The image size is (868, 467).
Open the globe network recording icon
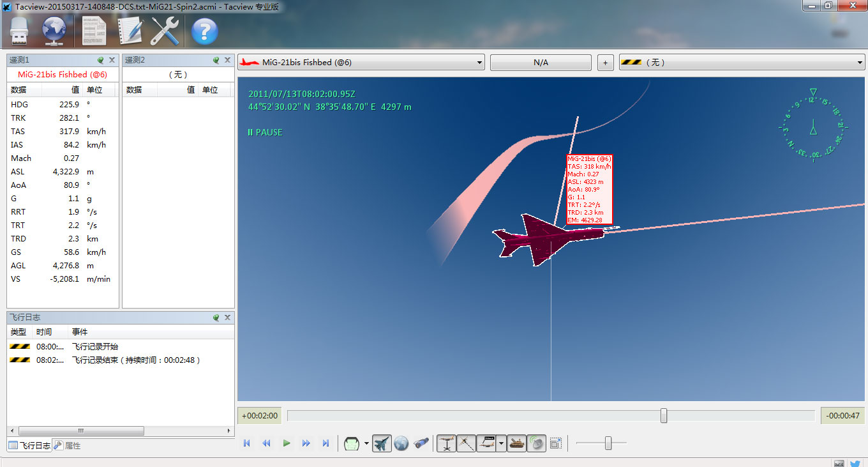[x=56, y=31]
